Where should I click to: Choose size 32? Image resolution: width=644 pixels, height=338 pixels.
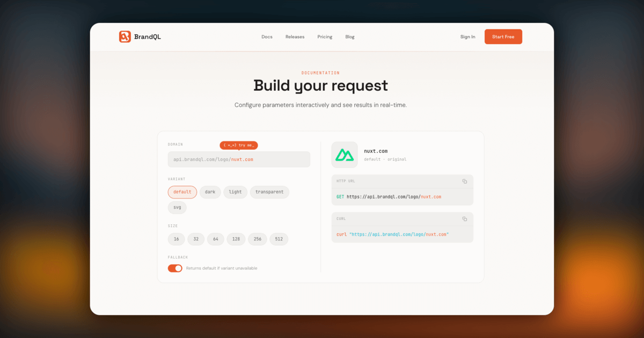[196, 239]
